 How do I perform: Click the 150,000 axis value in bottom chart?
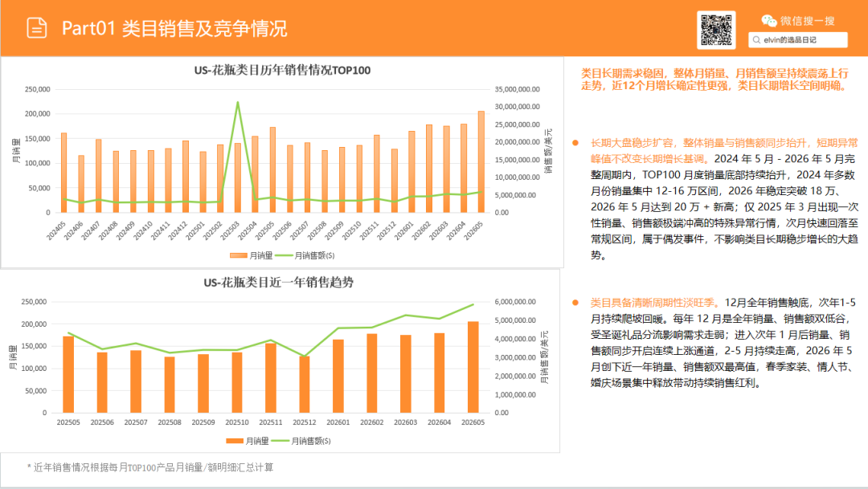[35, 346]
